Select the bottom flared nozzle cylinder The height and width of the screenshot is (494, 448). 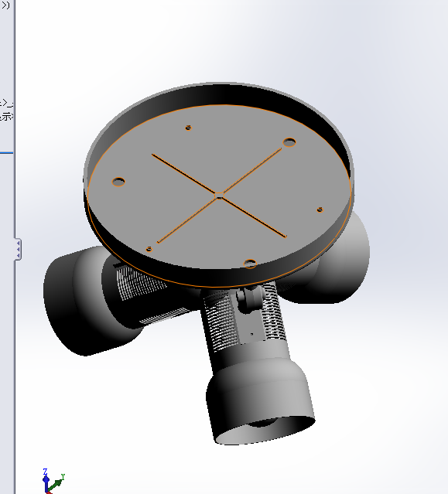coord(260,400)
